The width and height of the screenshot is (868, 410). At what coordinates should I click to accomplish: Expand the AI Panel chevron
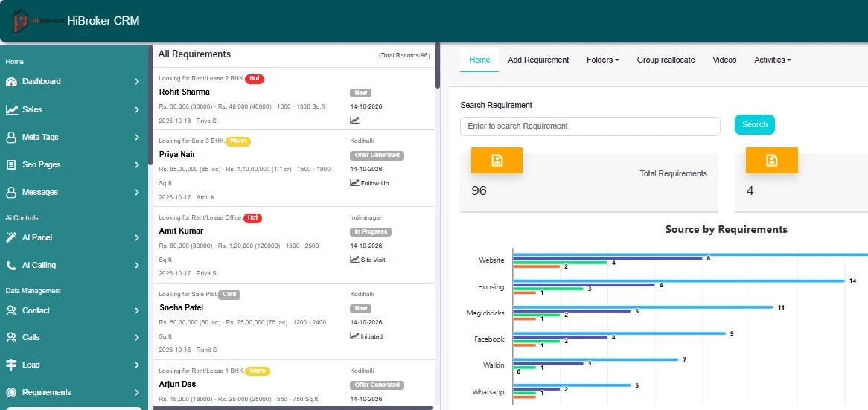[137, 238]
